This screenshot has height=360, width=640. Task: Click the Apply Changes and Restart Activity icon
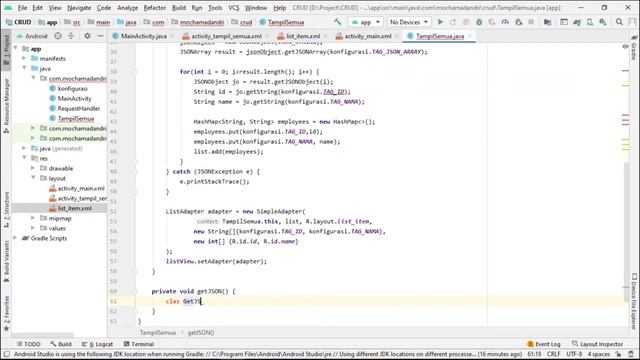pos(453,22)
